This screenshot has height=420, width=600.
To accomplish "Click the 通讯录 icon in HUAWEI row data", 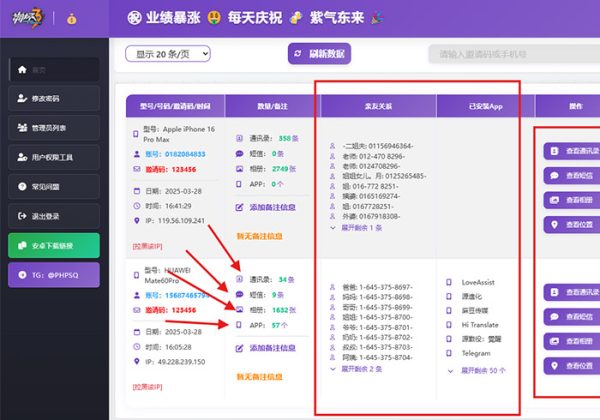I will tap(239, 280).
